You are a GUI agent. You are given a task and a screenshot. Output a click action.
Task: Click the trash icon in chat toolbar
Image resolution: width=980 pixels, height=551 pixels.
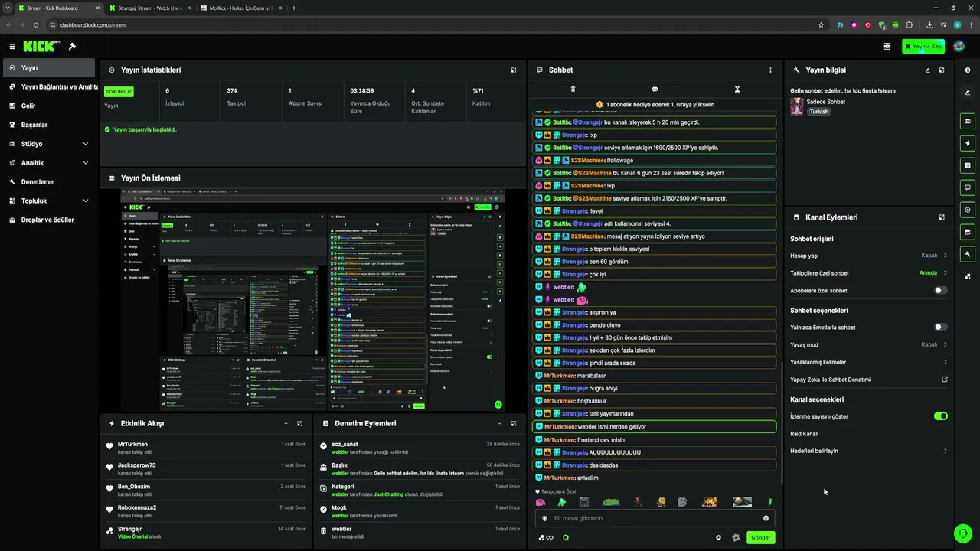tap(573, 90)
